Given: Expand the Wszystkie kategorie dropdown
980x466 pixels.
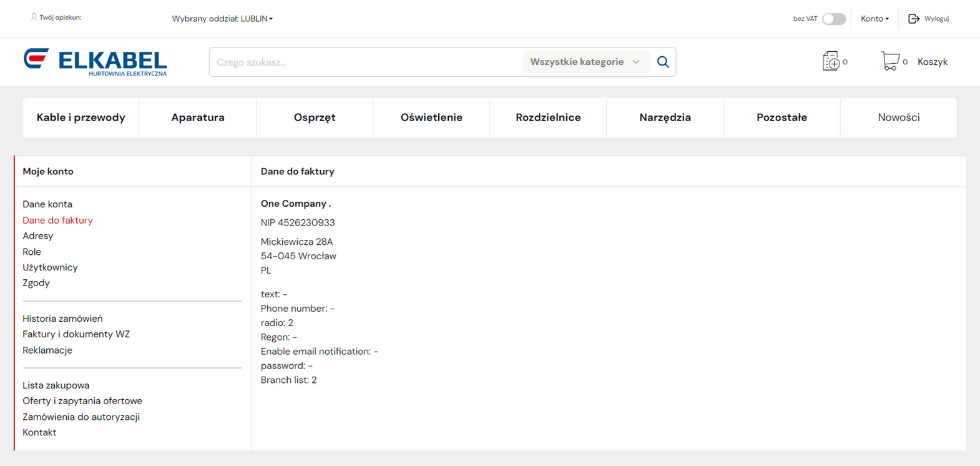Looking at the screenshot, I should point(584,62).
